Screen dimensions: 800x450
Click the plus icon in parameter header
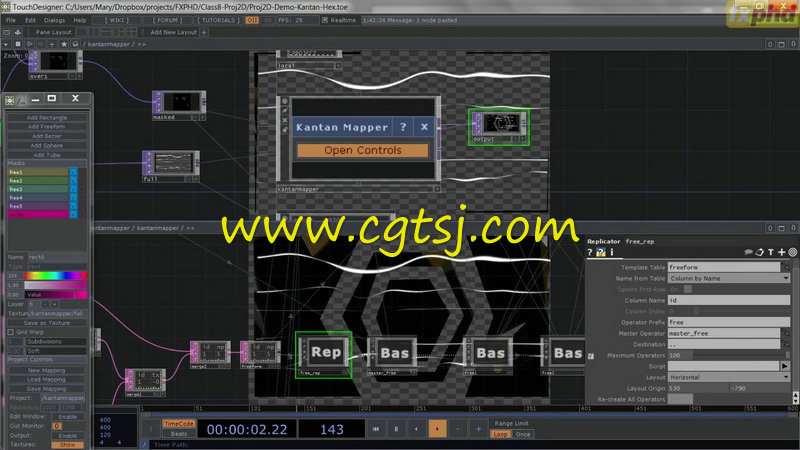click(781, 252)
